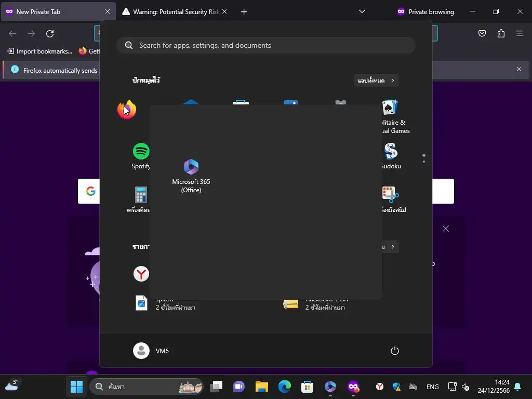Open Microsoft 365 from taskbar
The width and height of the screenshot is (532, 399).
[330, 387]
